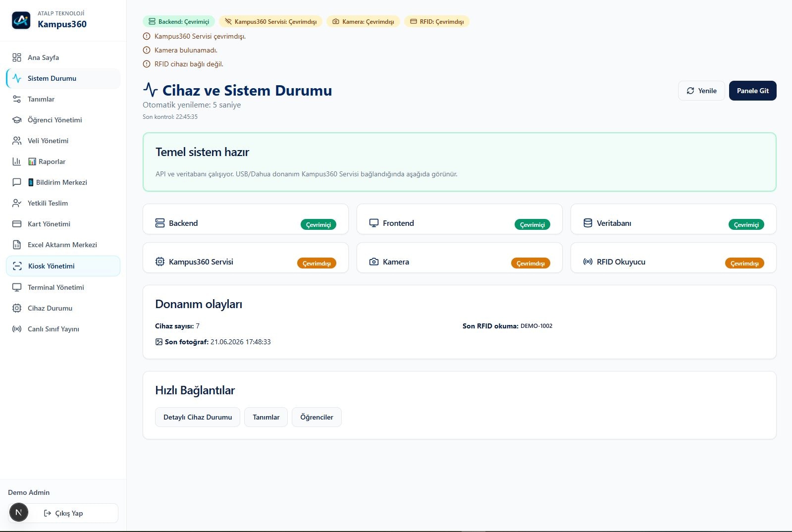Click the Bildirim Merkezi chat bubble icon
The image size is (792, 532).
(17, 182)
